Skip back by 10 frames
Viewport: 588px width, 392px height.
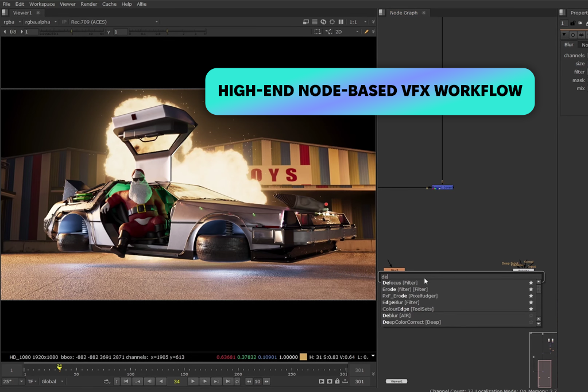click(249, 382)
